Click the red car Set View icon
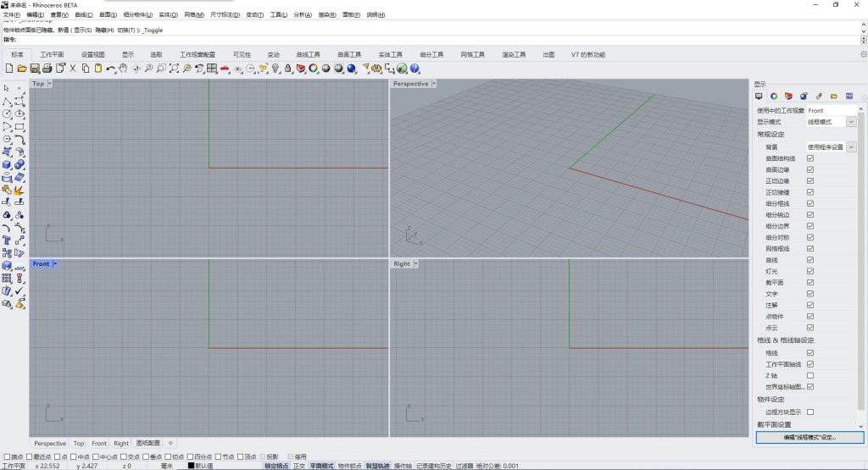Viewport: 868px width, 470px height. pos(225,69)
